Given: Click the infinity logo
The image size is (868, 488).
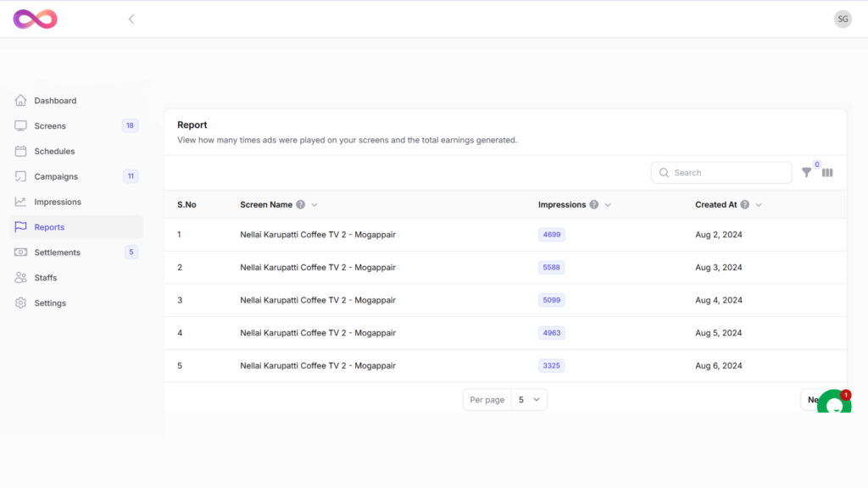Looking at the screenshot, I should point(36,19).
